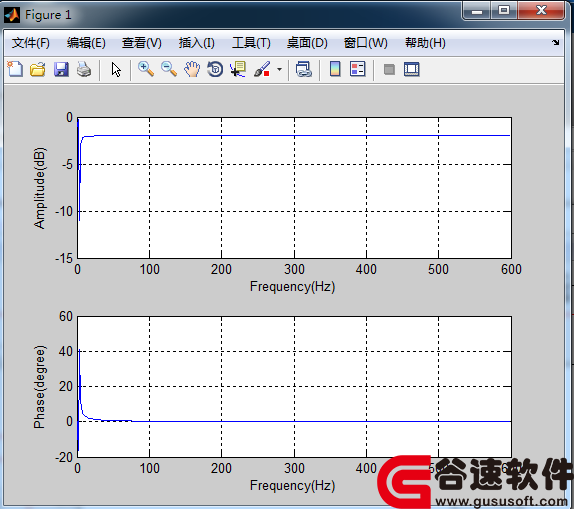574x509 pixels.
Task: Click the Show Plot Tools icon
Action: coord(412,69)
